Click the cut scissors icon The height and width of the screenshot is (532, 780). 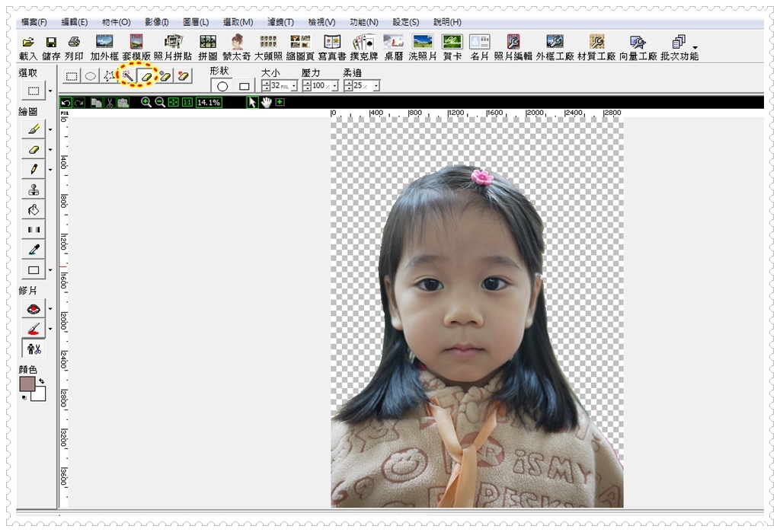tap(110, 103)
